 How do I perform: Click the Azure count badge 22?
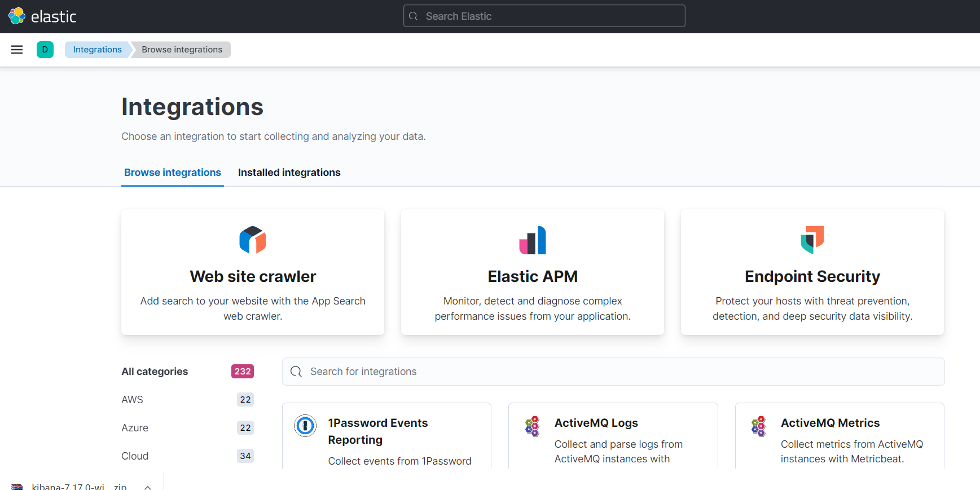click(x=245, y=428)
